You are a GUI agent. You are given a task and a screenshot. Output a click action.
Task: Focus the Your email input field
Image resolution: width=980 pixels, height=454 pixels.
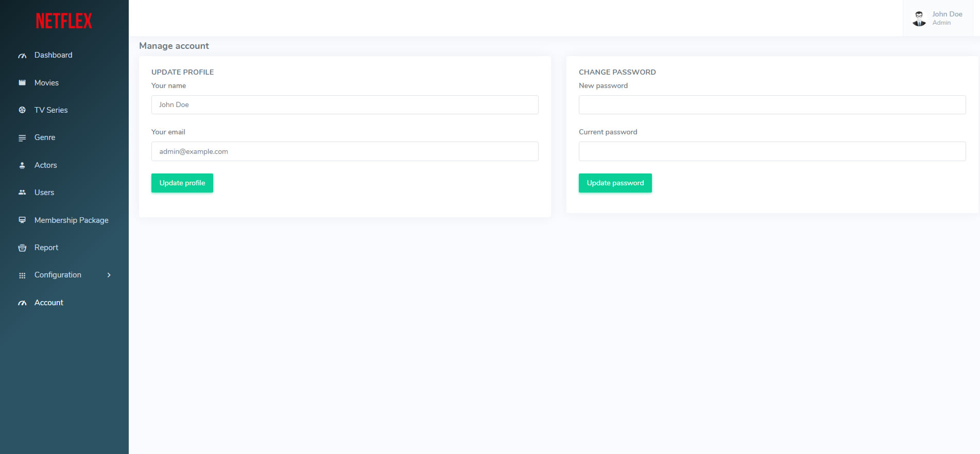tap(345, 151)
